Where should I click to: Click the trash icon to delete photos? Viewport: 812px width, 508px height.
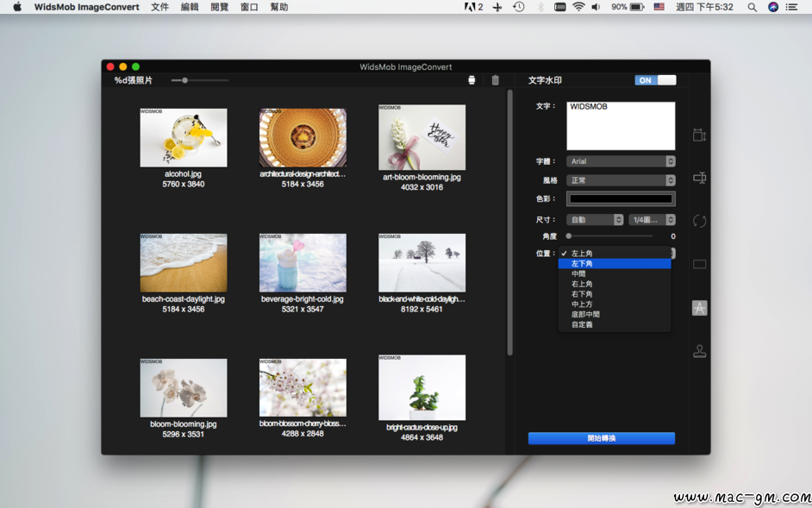(x=495, y=80)
